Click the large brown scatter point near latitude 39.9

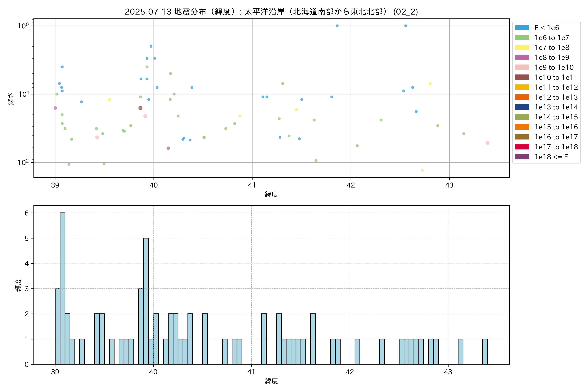(140, 108)
